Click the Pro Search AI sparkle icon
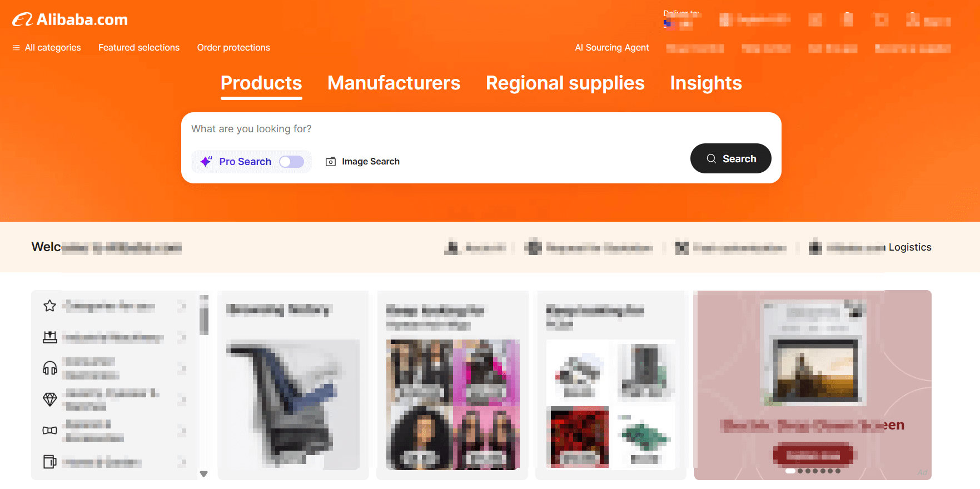The width and height of the screenshot is (980, 489). [x=206, y=161]
